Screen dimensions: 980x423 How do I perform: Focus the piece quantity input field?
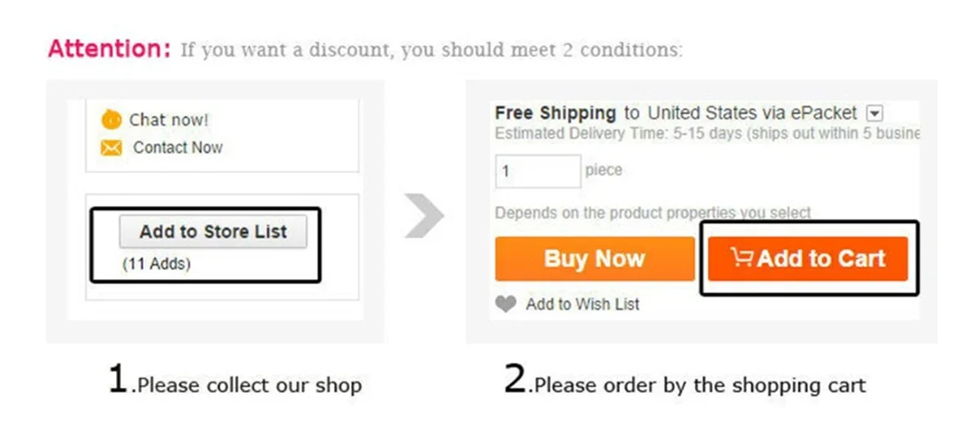point(538,171)
